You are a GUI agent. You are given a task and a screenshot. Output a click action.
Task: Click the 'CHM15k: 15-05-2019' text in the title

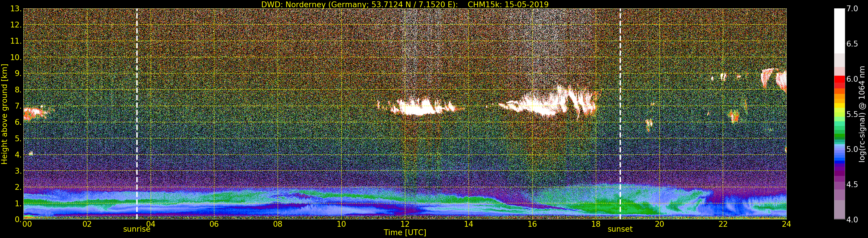click(508, 4)
